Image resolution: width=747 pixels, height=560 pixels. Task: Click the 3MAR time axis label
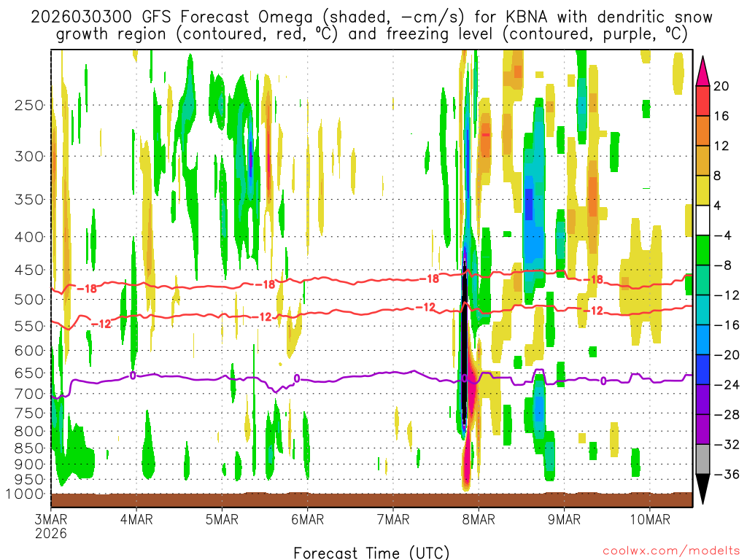[51, 519]
